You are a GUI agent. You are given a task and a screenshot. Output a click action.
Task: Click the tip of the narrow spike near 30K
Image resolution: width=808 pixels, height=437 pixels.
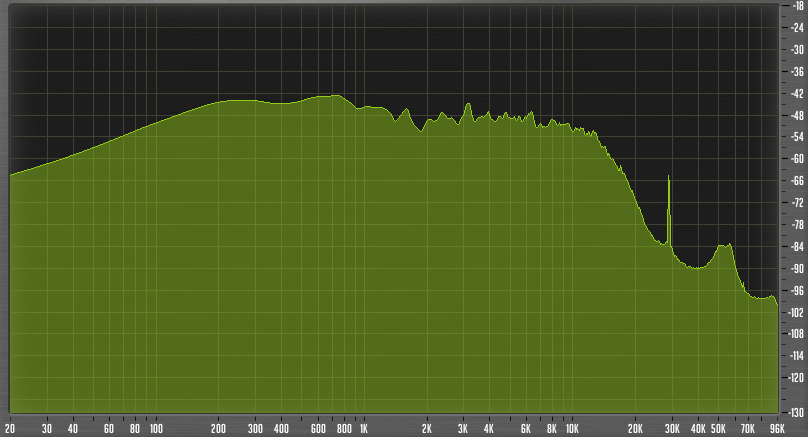668,176
